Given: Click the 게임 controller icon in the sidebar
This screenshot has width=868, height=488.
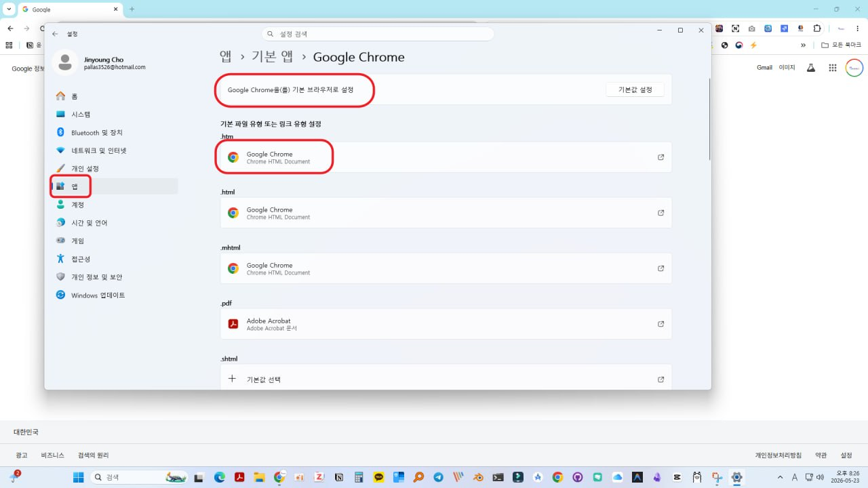Looking at the screenshot, I should [x=60, y=241].
